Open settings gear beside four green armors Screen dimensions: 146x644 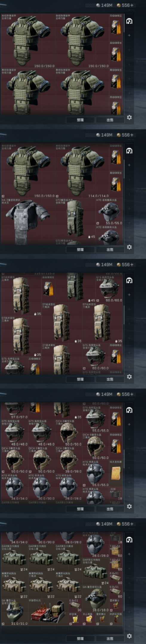pos(129,118)
